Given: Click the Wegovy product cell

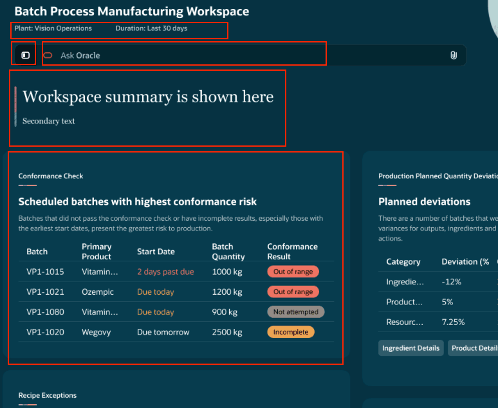Looking at the screenshot, I should point(96,332).
